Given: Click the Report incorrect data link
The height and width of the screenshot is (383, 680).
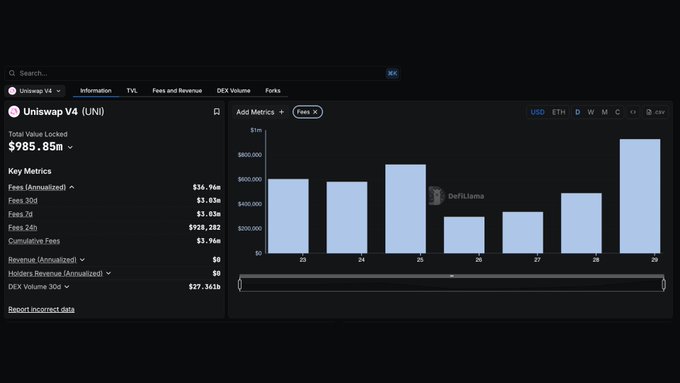Looking at the screenshot, I should 41,309.
